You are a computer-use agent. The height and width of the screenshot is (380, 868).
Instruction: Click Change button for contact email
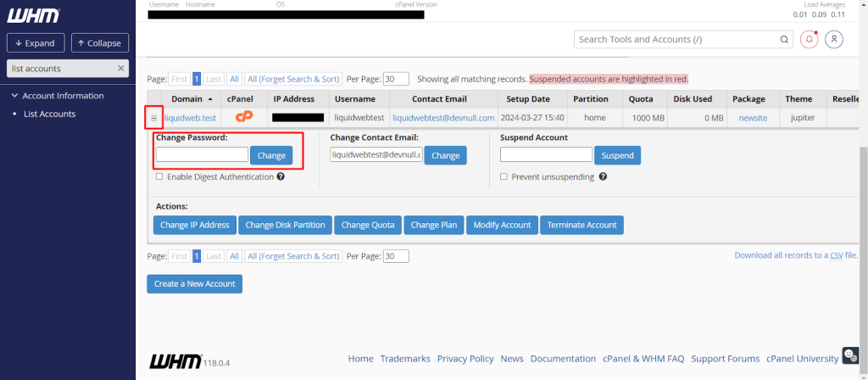(446, 156)
